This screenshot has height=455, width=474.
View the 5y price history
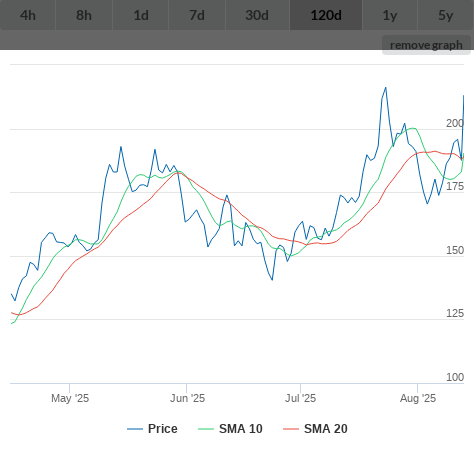[x=446, y=15]
